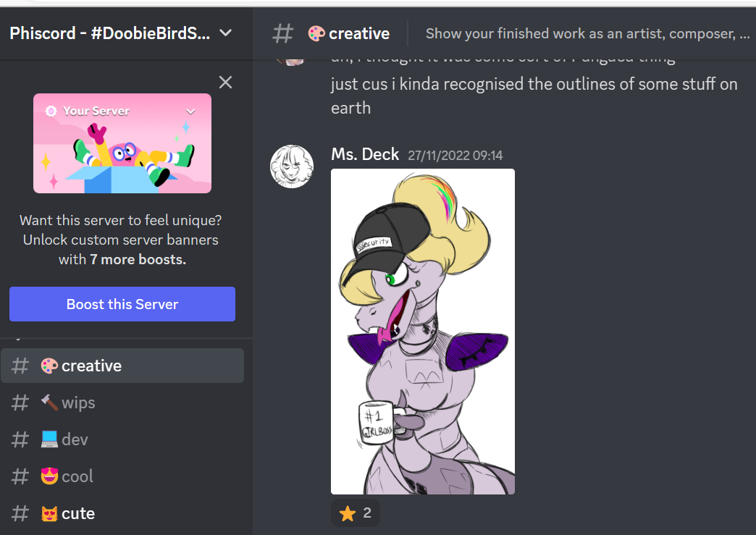756x535 pixels.
Task: Click the channel topic text in header
Action: coord(587,33)
